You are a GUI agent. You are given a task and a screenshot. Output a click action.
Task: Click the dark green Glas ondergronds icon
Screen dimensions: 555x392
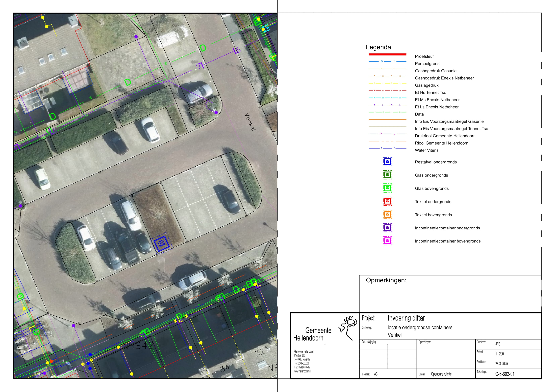pos(387,175)
